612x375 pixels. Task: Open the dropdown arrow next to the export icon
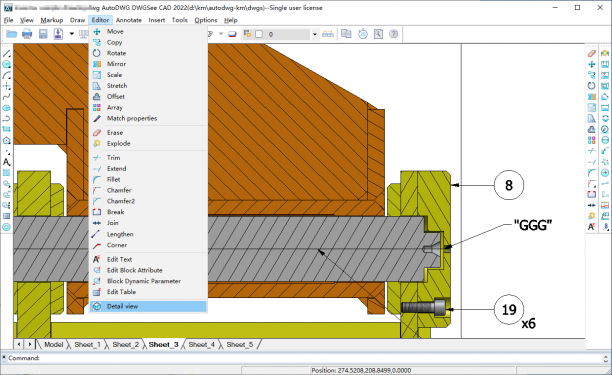coord(72,34)
